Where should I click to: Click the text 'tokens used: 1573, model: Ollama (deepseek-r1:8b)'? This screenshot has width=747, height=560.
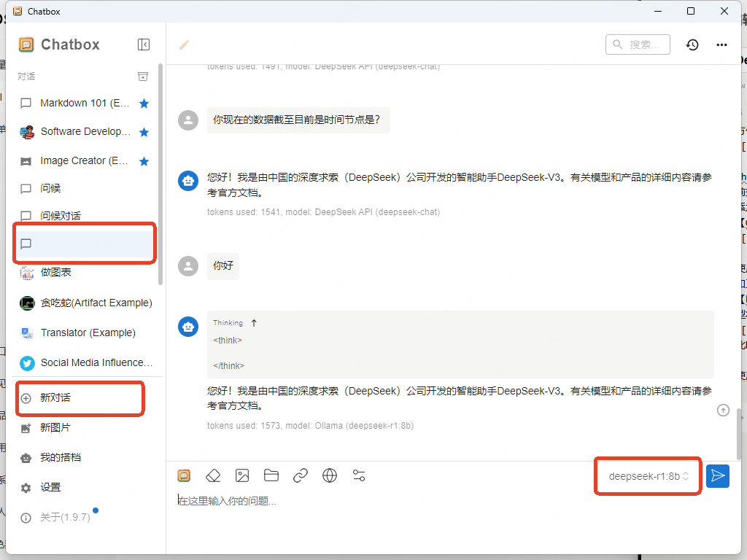click(310, 426)
